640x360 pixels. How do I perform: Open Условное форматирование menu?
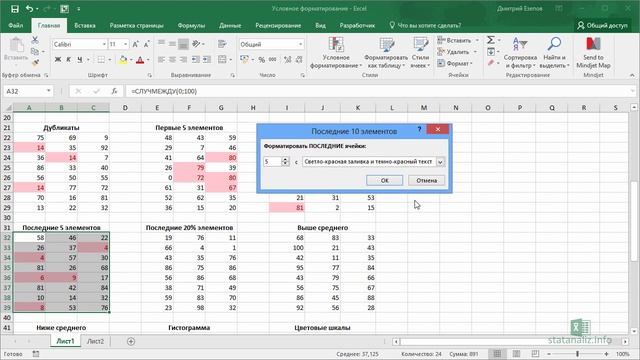[x=336, y=53]
